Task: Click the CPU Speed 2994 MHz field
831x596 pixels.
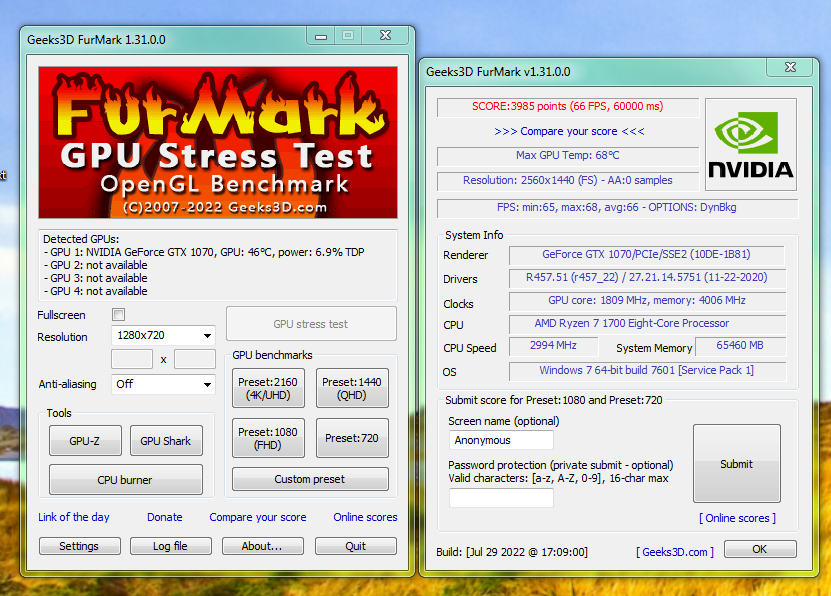Action: pyautogui.click(x=553, y=346)
